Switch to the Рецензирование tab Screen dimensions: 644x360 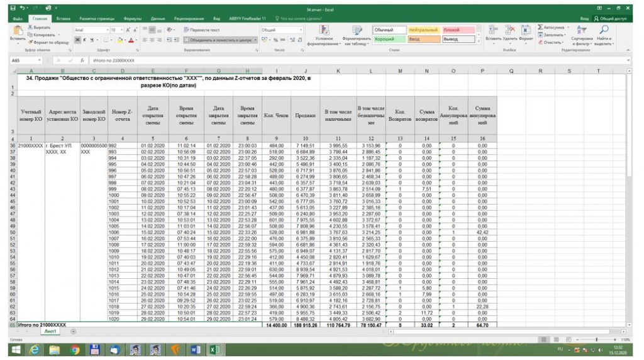point(189,18)
